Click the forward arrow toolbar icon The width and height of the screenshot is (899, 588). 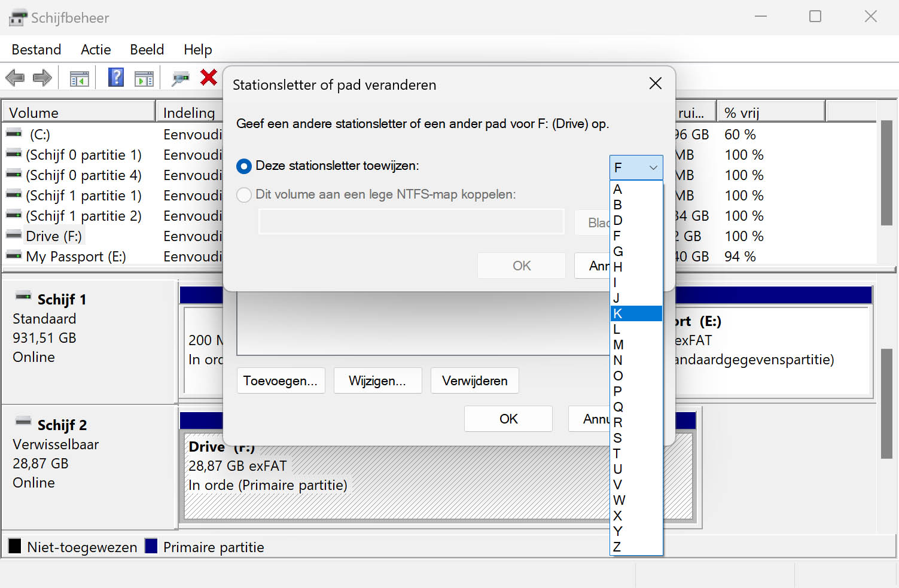pyautogui.click(x=42, y=78)
